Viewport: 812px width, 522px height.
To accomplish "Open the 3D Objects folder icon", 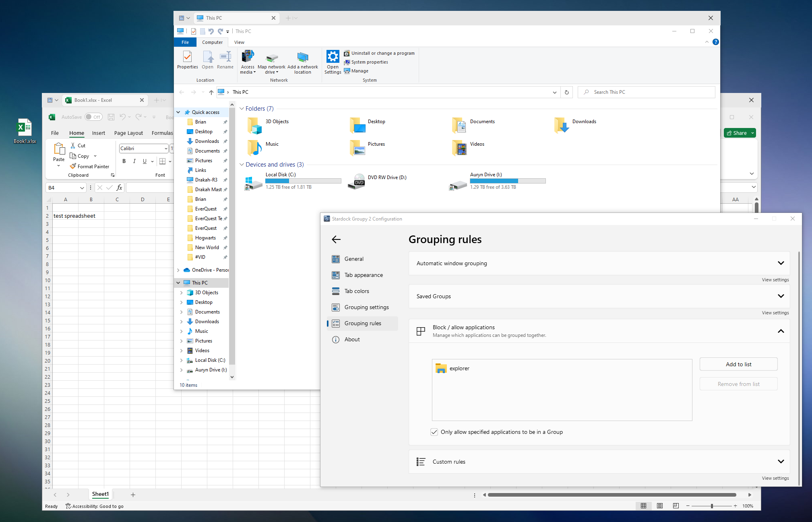I will (254, 125).
